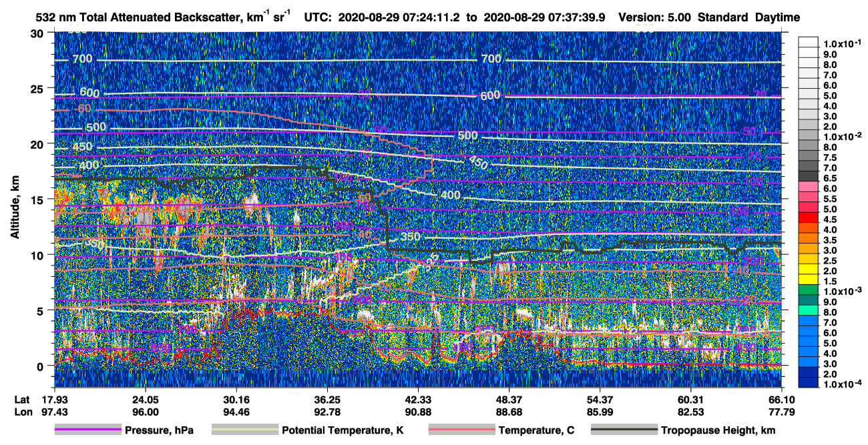Click the 'Standard' word in the header
The height and width of the screenshot is (445, 868).
[x=724, y=17]
